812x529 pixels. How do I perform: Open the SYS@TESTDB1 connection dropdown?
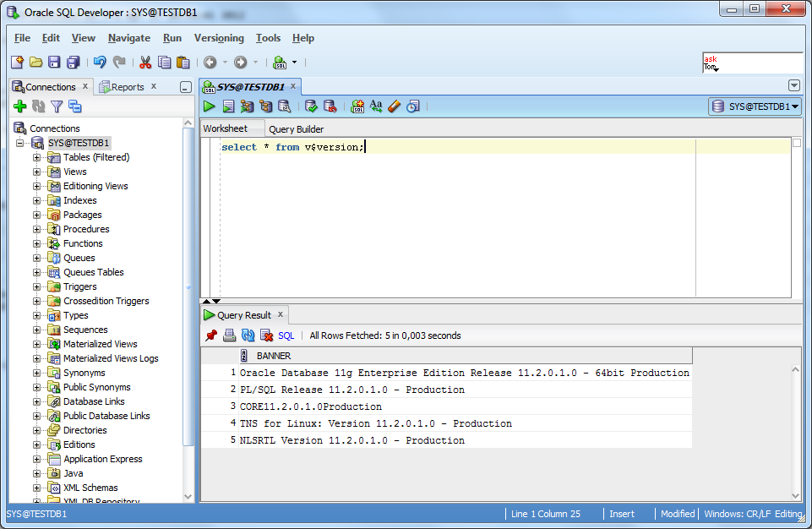(x=755, y=106)
